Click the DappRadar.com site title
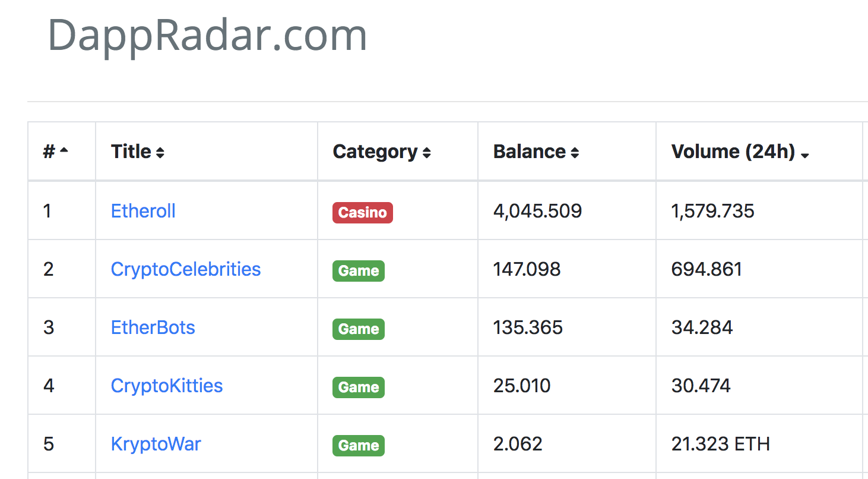 click(x=207, y=36)
